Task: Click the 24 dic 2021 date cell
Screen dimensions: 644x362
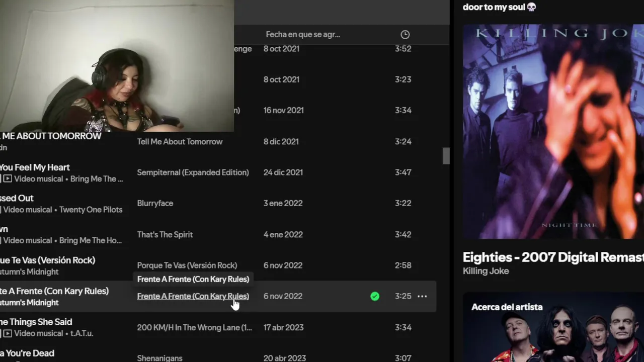Action: pyautogui.click(x=283, y=172)
